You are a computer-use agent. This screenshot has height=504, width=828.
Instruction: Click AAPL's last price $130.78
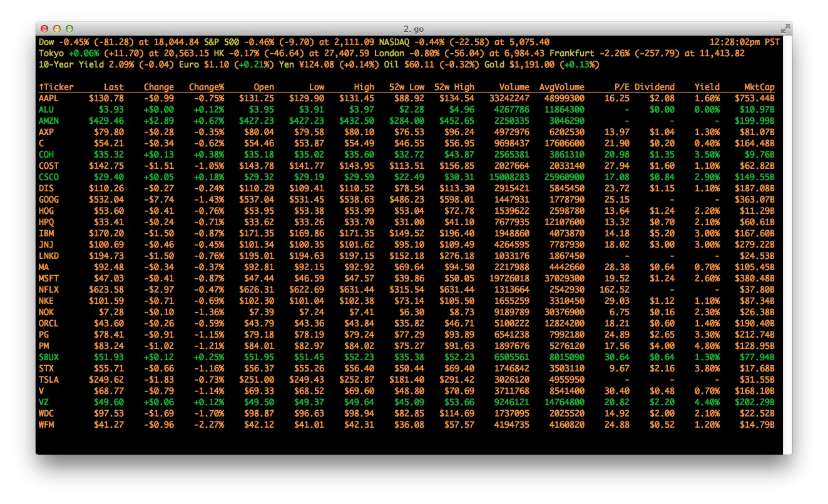106,98
